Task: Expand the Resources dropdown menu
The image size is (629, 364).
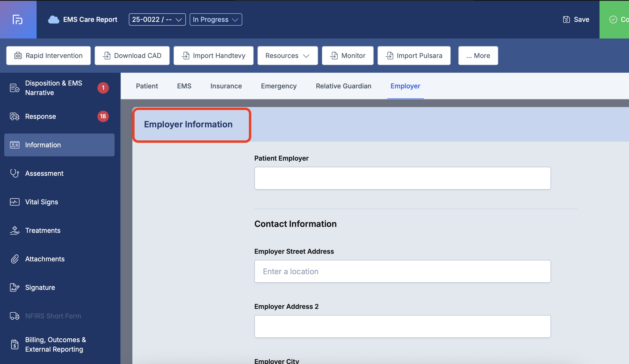Action: pos(287,56)
